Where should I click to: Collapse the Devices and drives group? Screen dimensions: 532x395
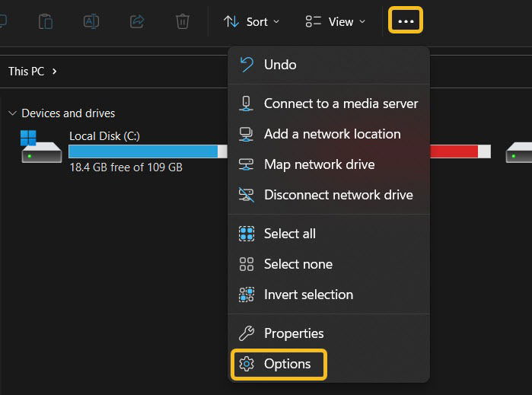pos(12,113)
